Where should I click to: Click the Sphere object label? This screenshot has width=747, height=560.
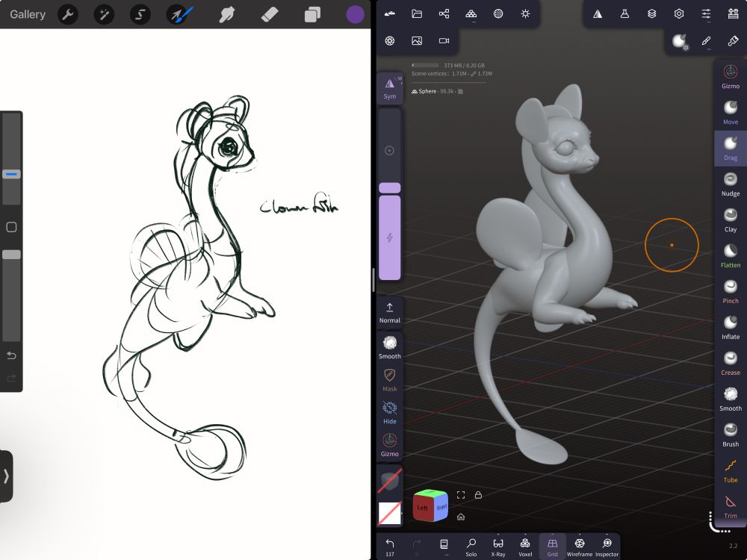point(427,91)
